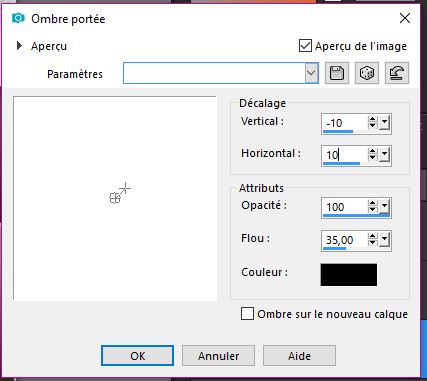Open the Opacité slider popup arrow
Screen dimensions: 427x381
pos(384,207)
